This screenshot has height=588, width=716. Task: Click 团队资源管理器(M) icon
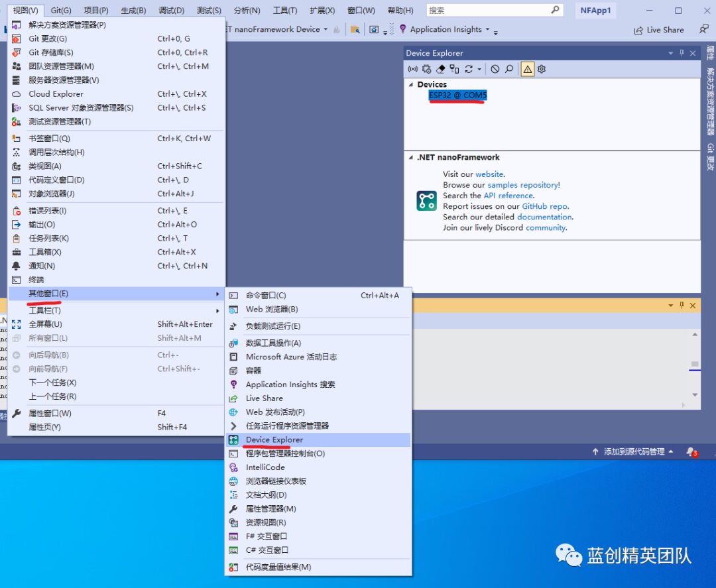click(x=17, y=66)
